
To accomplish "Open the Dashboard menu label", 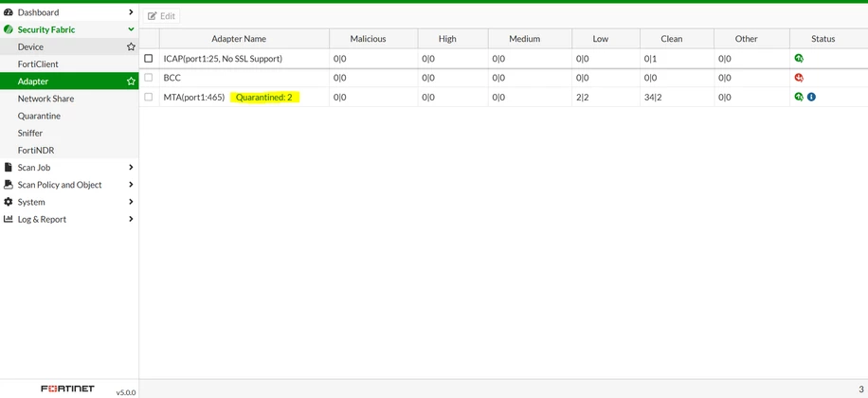I will pyautogui.click(x=38, y=12).
